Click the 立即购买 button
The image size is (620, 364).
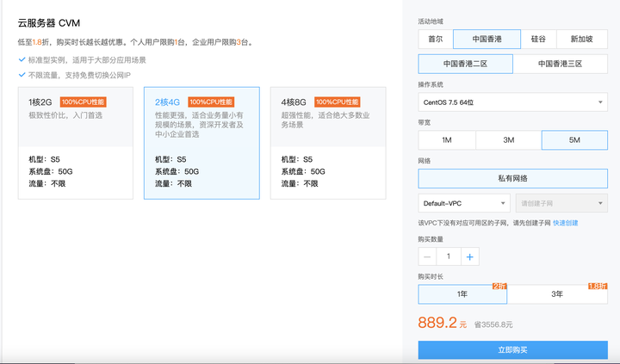click(513, 349)
